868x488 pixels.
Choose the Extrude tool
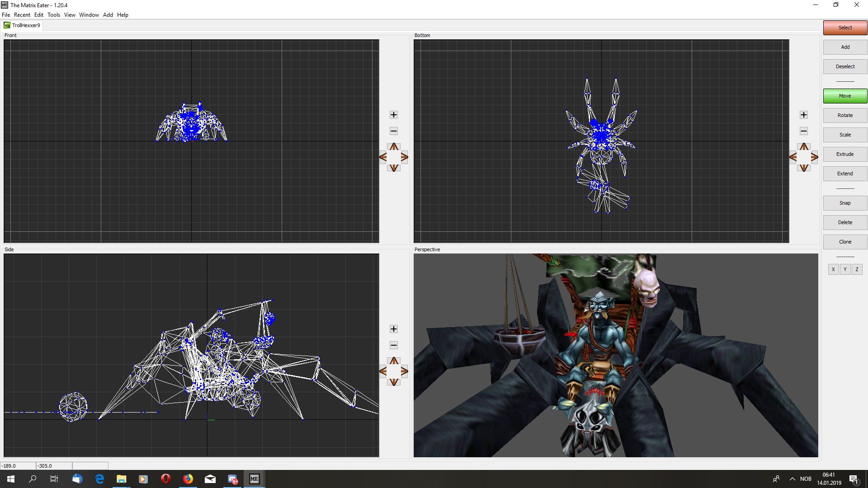click(845, 154)
